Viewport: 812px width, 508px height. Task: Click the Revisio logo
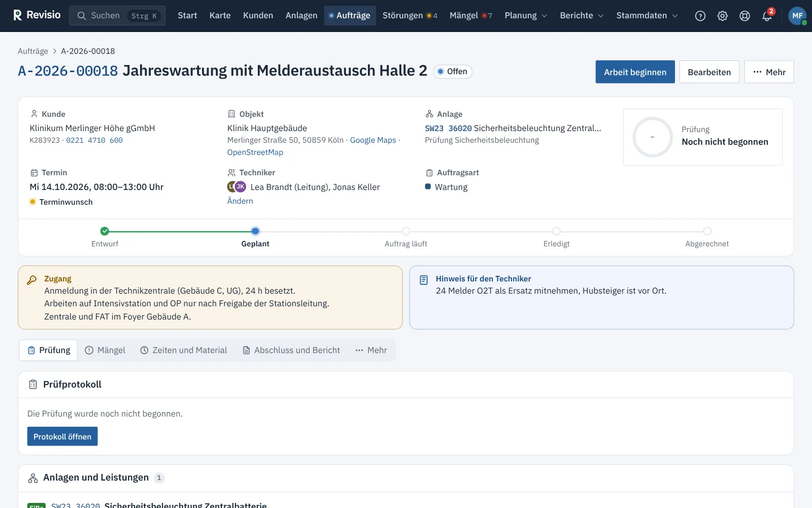[37, 15]
